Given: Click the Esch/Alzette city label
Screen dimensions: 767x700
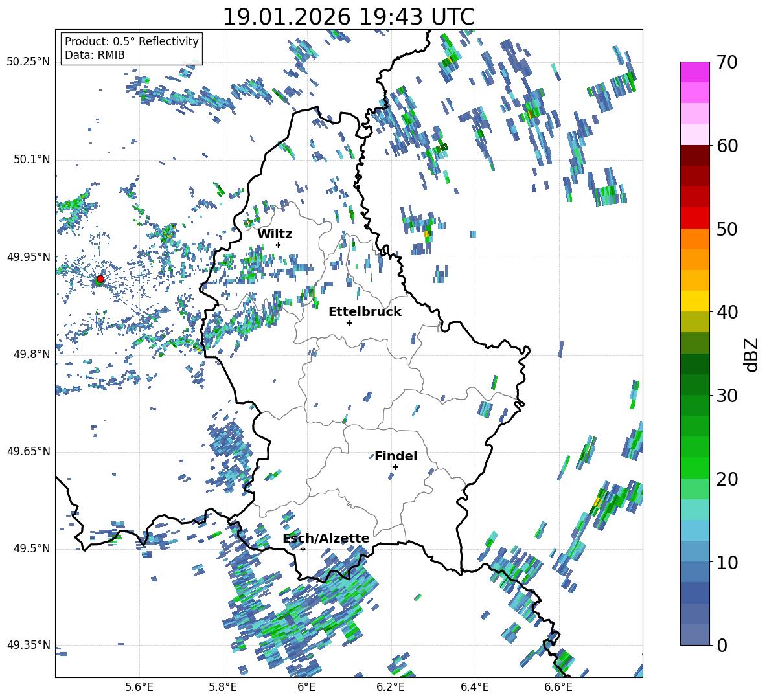Looking at the screenshot, I should click(326, 538).
